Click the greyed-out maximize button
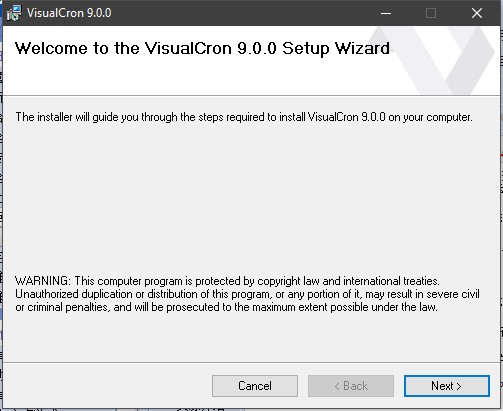The image size is (503, 411). tap(431, 13)
